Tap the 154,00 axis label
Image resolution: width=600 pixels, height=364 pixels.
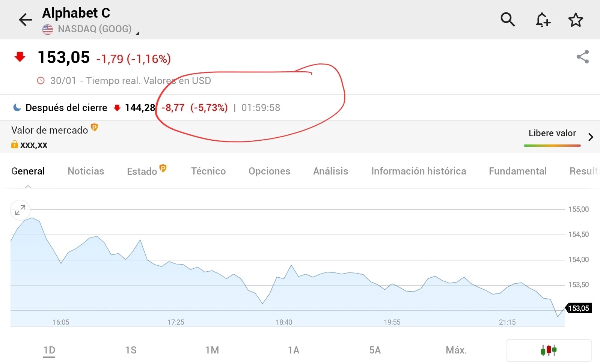pos(579,260)
